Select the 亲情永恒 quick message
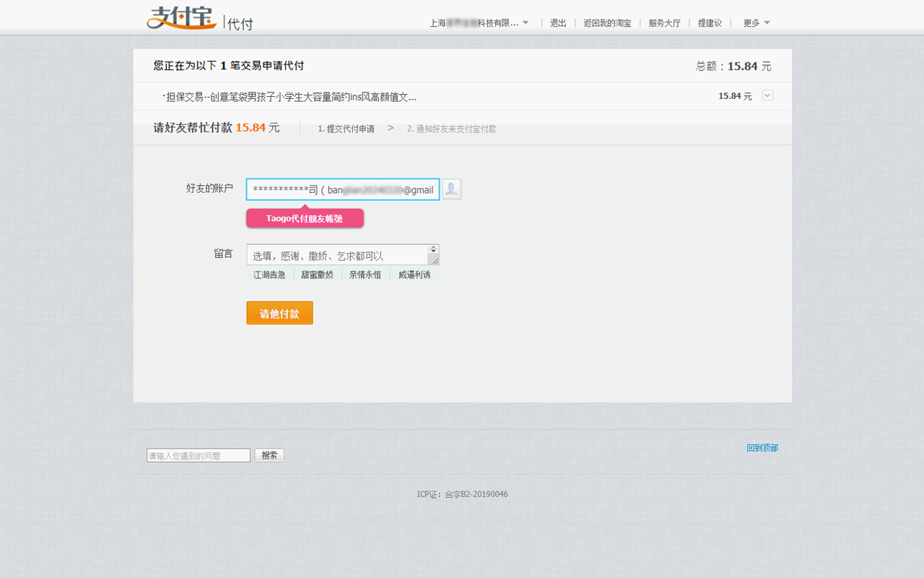 coord(365,274)
